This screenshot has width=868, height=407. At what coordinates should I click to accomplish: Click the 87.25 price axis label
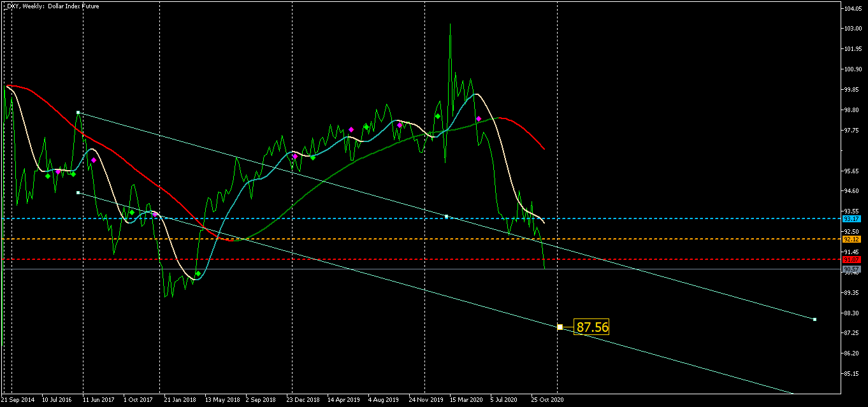coord(853,333)
